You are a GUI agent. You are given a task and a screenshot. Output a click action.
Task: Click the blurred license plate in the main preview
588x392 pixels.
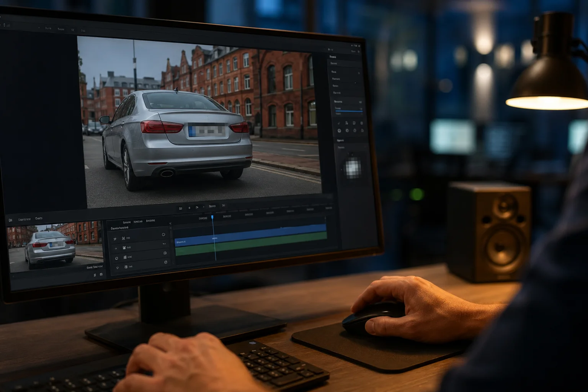208,130
